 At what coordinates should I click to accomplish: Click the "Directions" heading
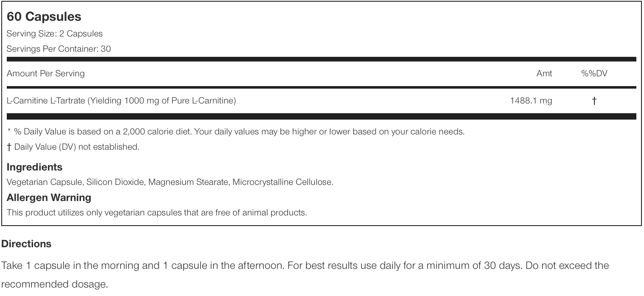coord(26,244)
